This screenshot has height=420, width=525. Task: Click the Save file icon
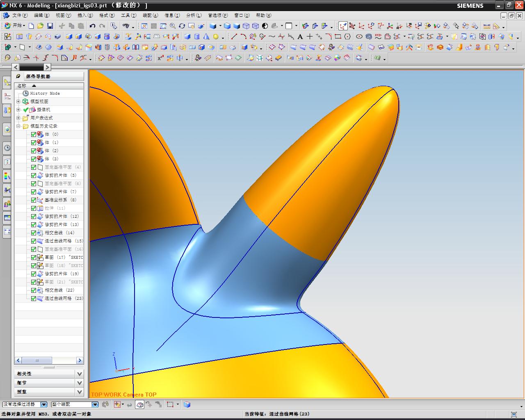point(50,26)
